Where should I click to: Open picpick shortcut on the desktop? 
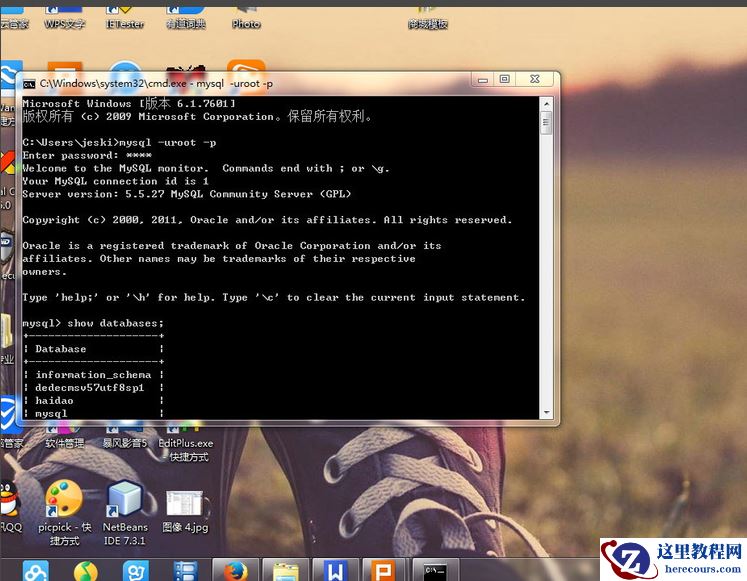click(64, 512)
